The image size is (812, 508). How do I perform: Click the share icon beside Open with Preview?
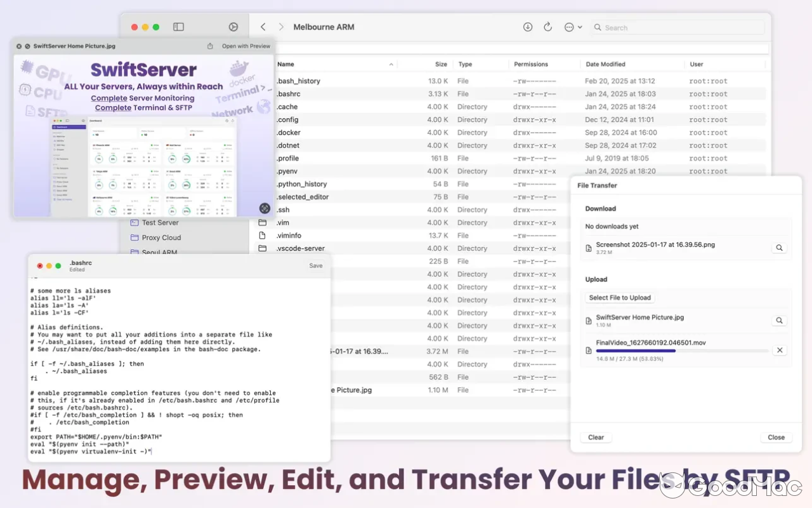click(x=209, y=46)
